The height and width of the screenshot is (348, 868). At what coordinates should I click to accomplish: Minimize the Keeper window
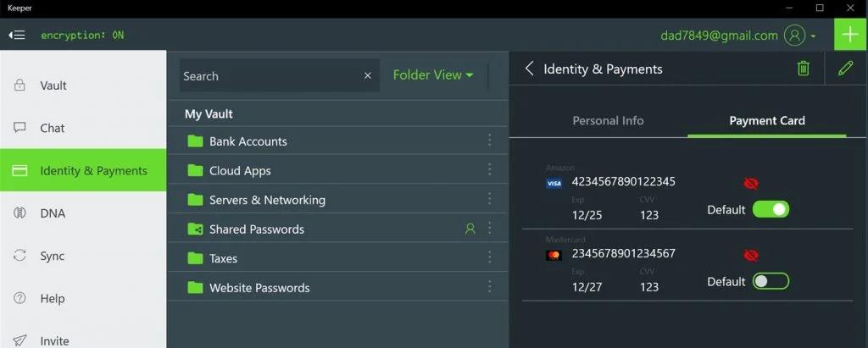coord(790,8)
